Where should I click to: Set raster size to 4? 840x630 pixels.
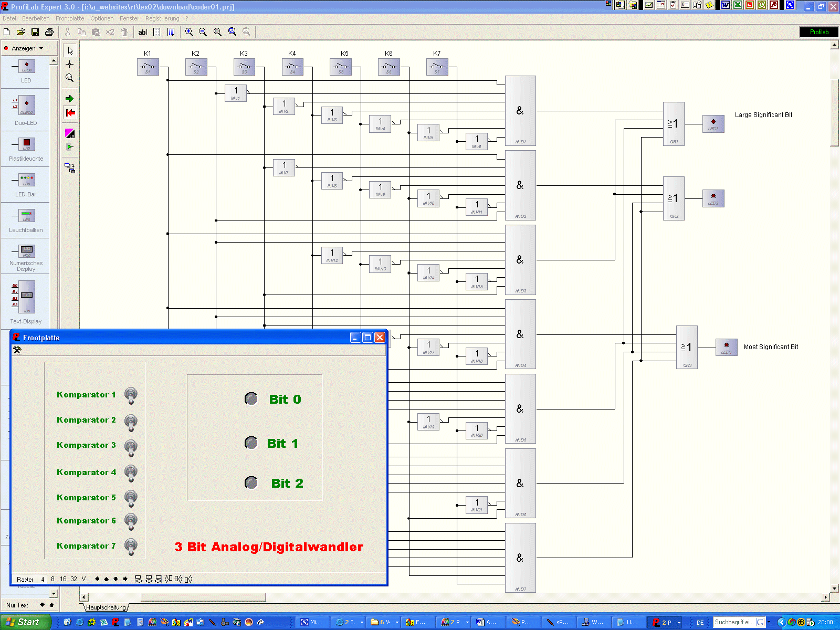pyautogui.click(x=43, y=579)
